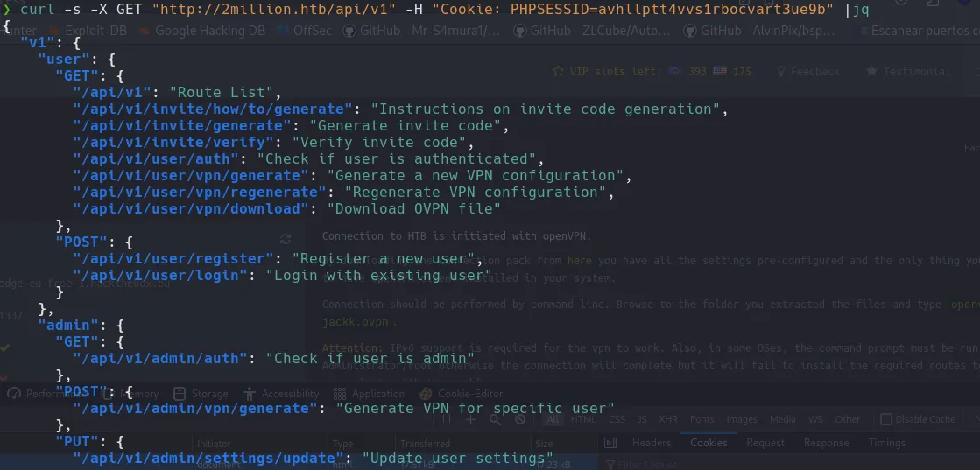This screenshot has height=470, width=980.
Task: Click the OffSec bookmark icon
Action: 283,30
